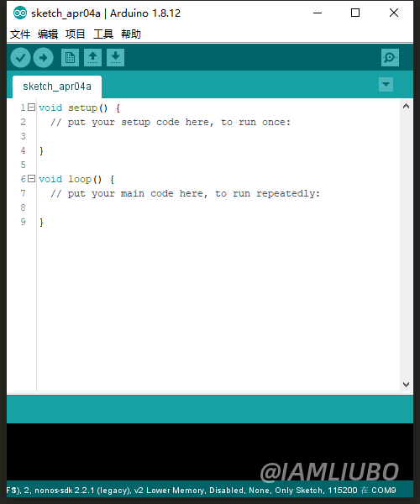Collapse the void setup() code fold
The width and height of the screenshot is (420, 504).
31,108
